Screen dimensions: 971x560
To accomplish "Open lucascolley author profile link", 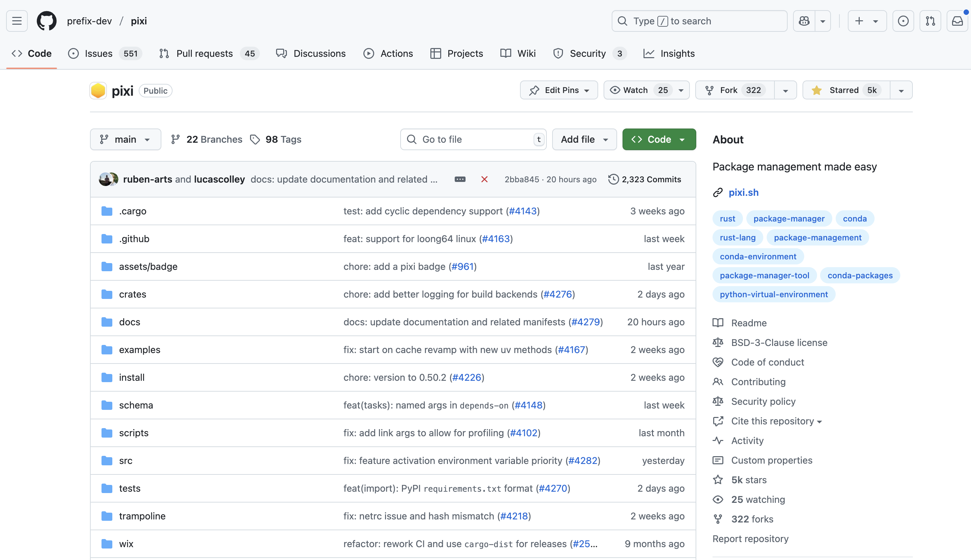I will 219,179.
